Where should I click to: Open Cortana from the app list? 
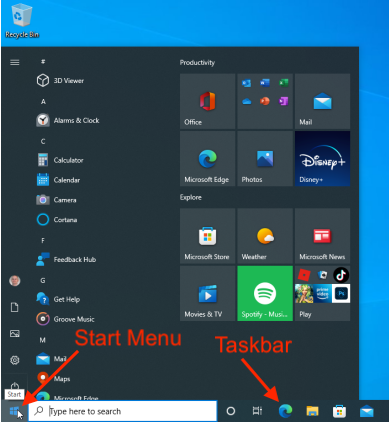tap(57, 220)
